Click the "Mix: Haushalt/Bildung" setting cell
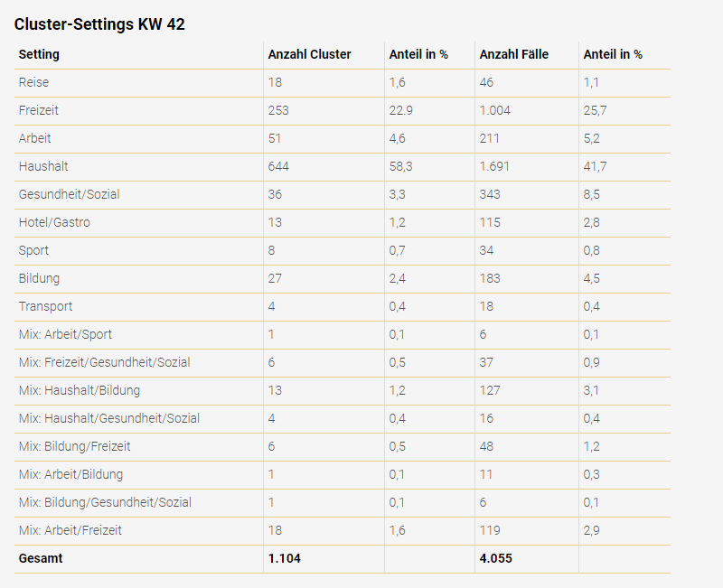Viewport: 723px width, 588px height. click(x=80, y=390)
